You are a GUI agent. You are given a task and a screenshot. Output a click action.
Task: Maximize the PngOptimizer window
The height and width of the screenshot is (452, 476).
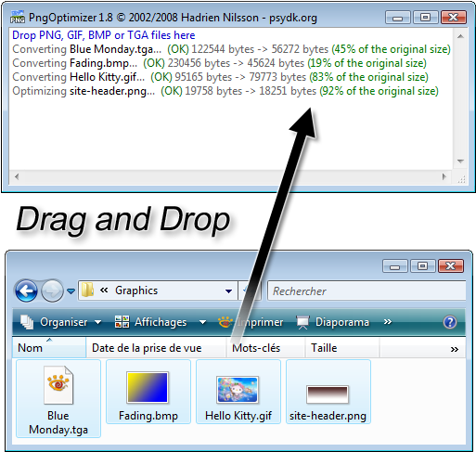[x=426, y=18]
